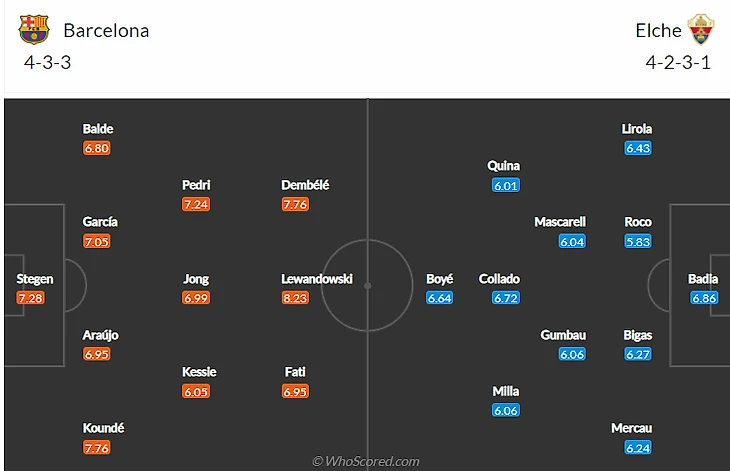Click Barcelona's 4-3-3 formation label

(47, 62)
